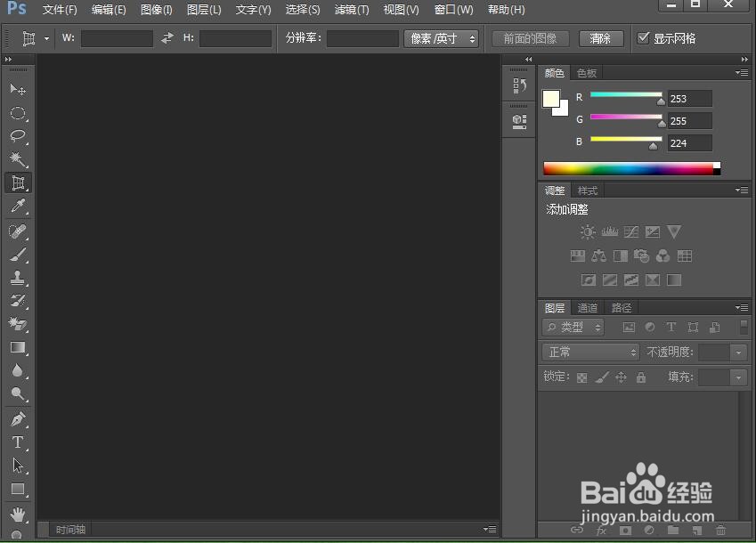
Task: Select the Crop tool in toolbox
Action: click(18, 183)
